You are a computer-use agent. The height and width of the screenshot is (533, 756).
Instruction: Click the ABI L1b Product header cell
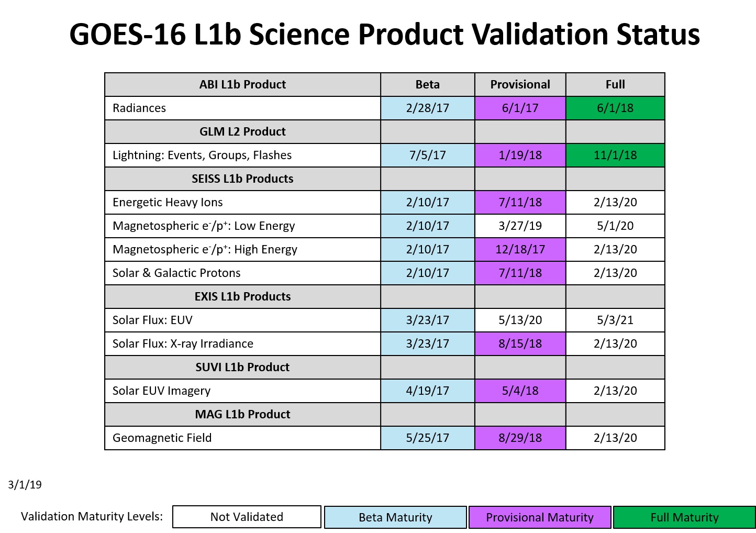click(x=242, y=85)
